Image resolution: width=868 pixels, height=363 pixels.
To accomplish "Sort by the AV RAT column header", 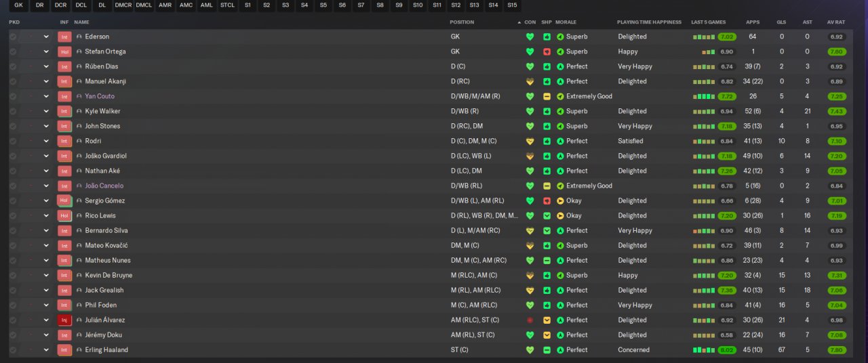I will pyautogui.click(x=836, y=22).
